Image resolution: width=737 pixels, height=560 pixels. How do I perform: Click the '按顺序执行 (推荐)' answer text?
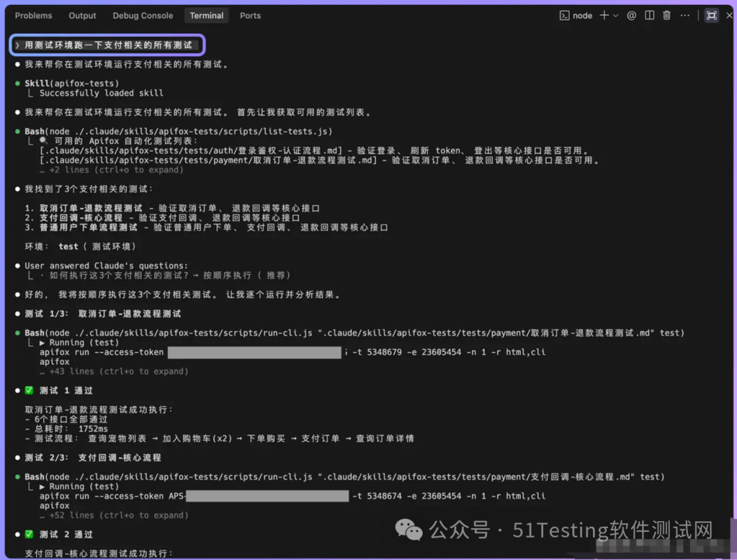tap(246, 276)
